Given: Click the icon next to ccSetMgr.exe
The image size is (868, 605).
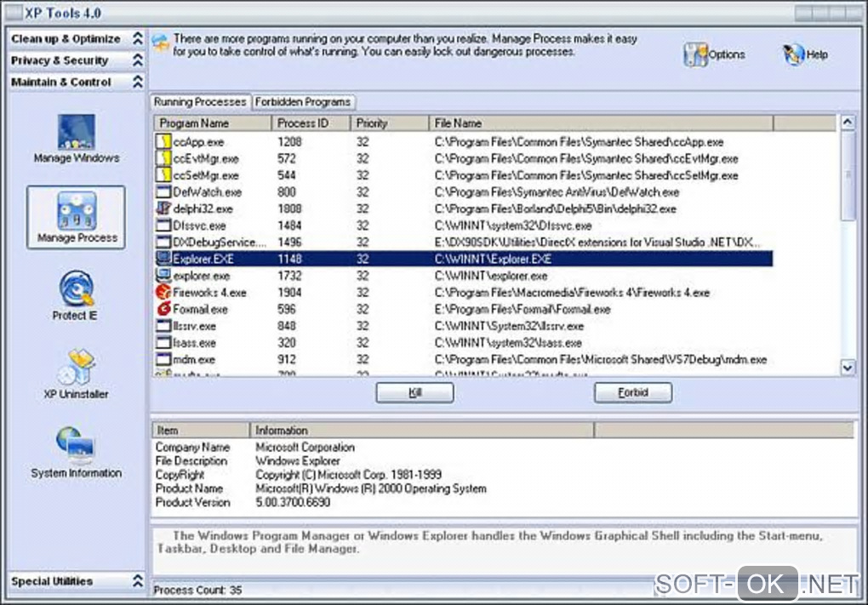Looking at the screenshot, I should (163, 175).
